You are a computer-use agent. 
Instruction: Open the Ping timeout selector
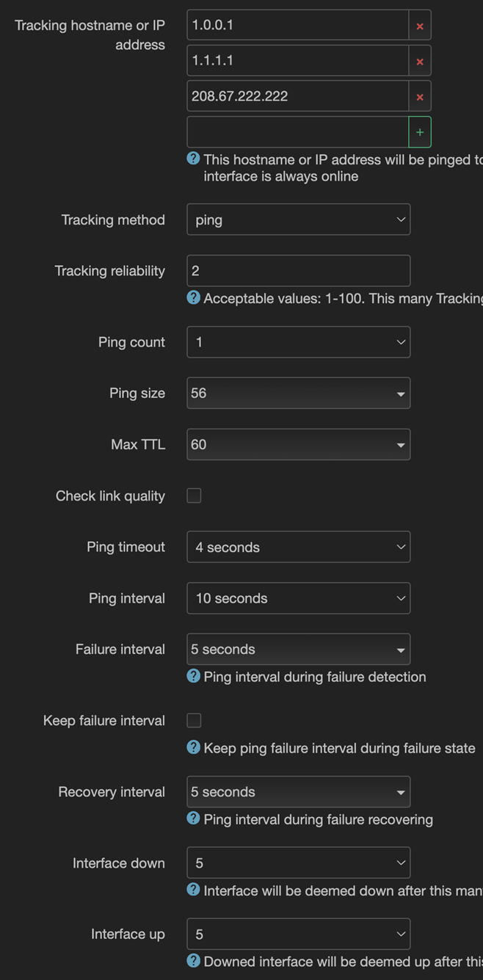tap(298, 547)
